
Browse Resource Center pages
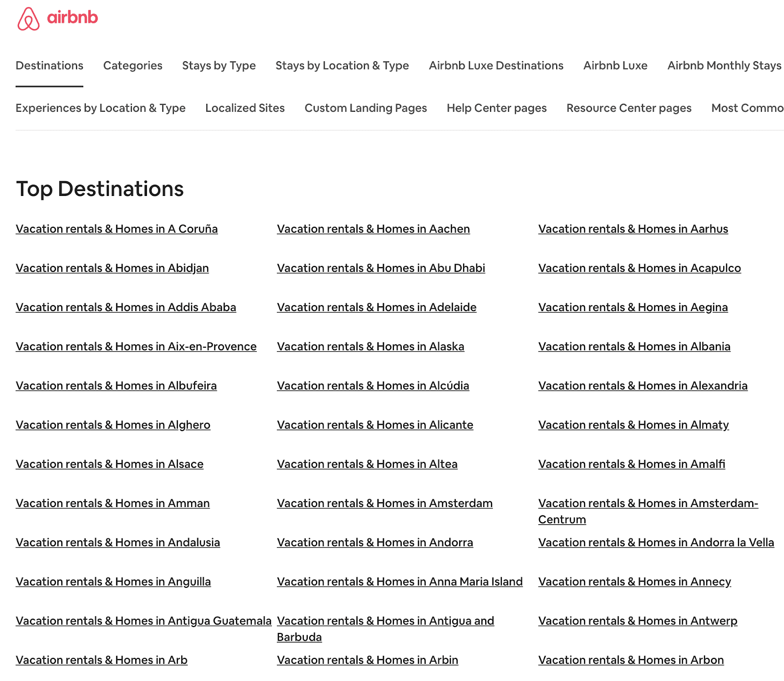tap(629, 108)
